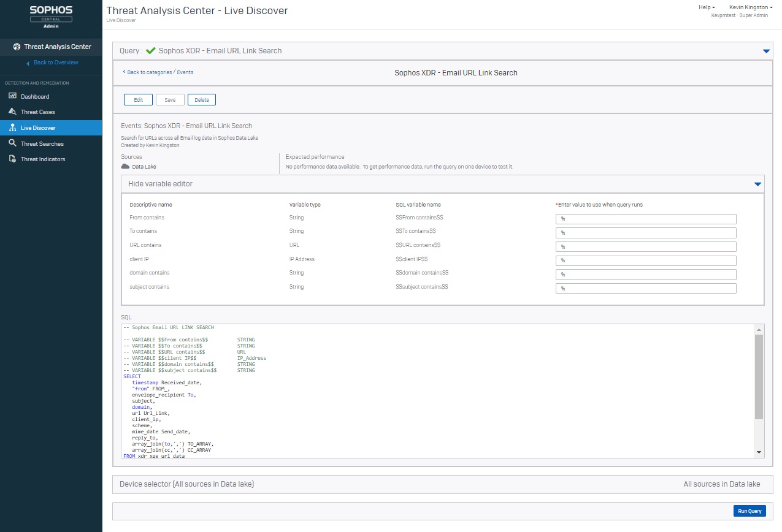Click the '$$client IP$$' SQL variable name
Screen dimensions: 782x532
click(x=412, y=259)
